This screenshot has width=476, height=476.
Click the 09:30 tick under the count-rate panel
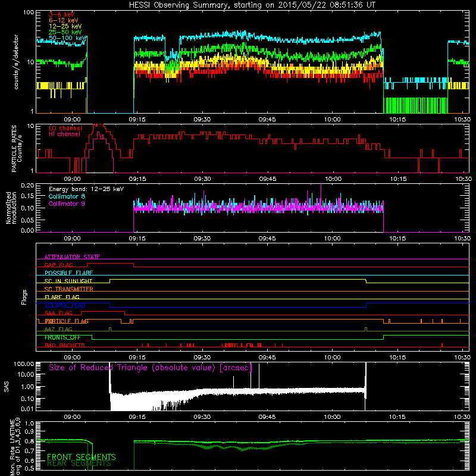202,120
